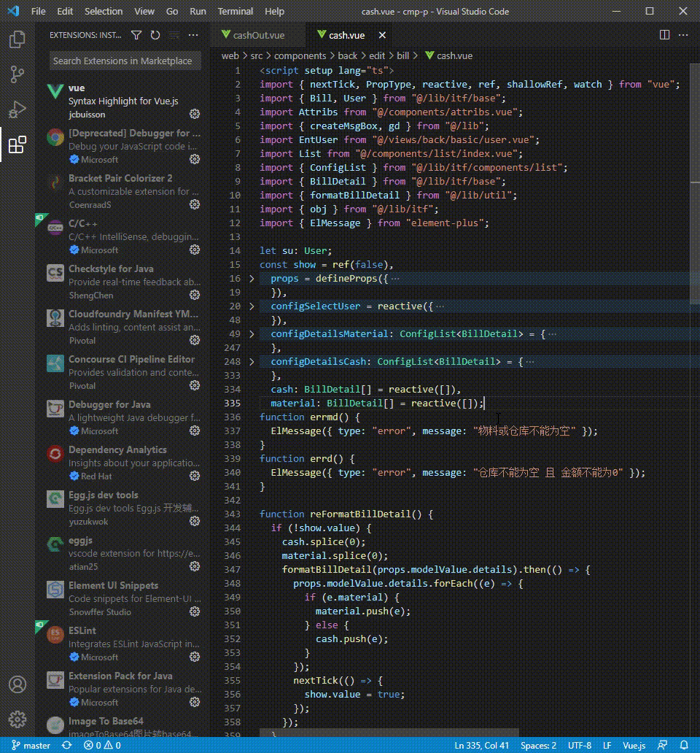
Task: Click folded ellipsis on configDetailsCash line
Action: coord(529,362)
